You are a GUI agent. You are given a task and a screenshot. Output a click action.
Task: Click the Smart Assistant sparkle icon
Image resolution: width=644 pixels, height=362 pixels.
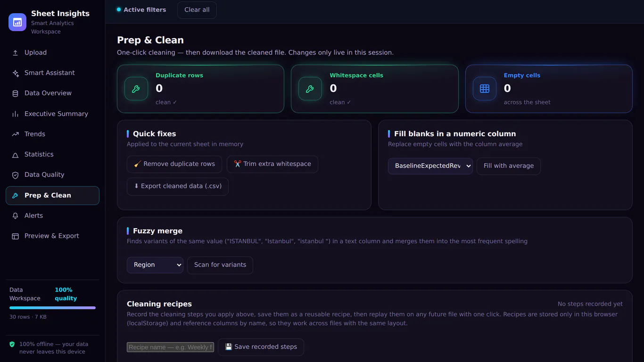pyautogui.click(x=15, y=73)
